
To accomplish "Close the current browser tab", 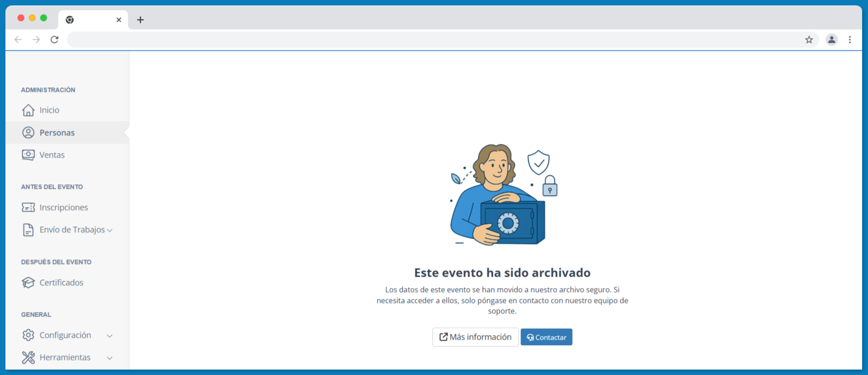I will (x=119, y=20).
